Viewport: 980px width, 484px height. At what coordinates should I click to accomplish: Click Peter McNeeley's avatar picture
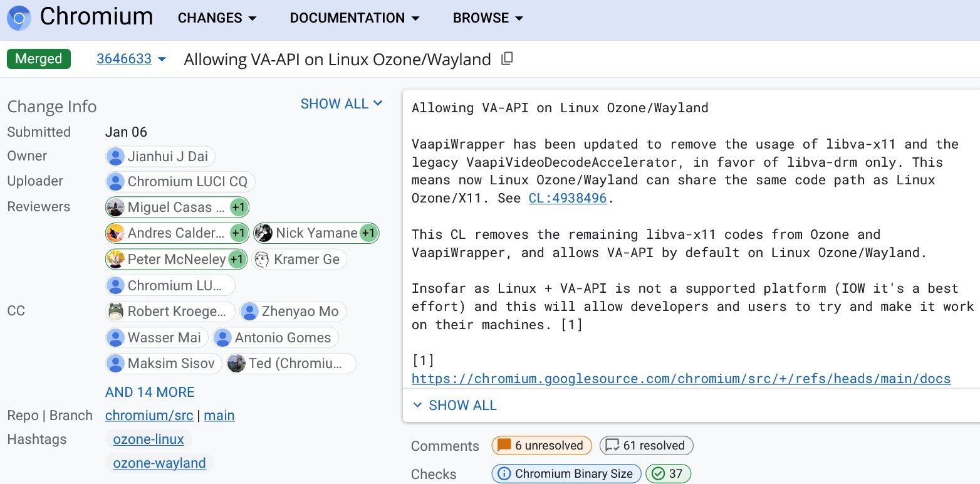[115, 259]
